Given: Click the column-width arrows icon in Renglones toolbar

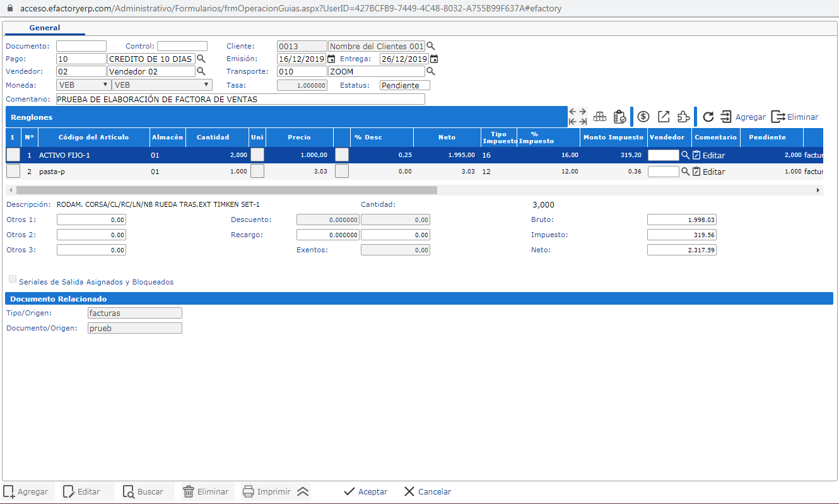Looking at the screenshot, I should (578, 117).
